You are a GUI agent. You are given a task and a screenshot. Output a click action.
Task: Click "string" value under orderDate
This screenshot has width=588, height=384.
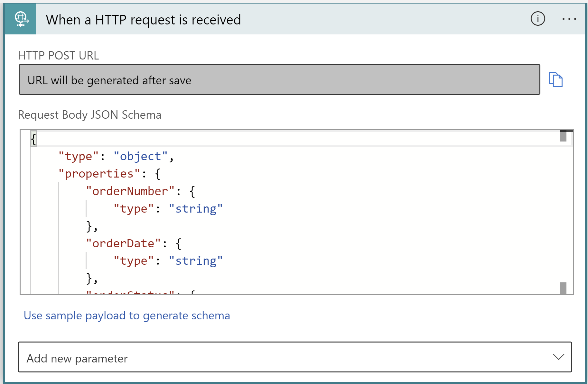(x=196, y=261)
